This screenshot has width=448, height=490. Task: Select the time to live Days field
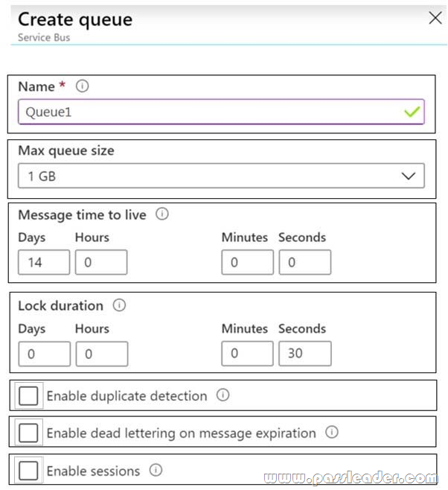click(44, 262)
